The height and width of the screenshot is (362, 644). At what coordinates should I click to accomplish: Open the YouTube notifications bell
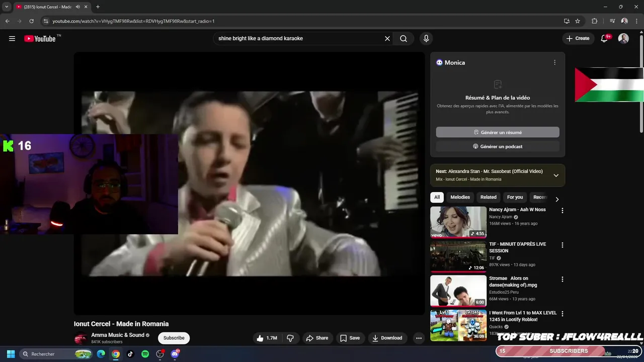[x=605, y=39]
